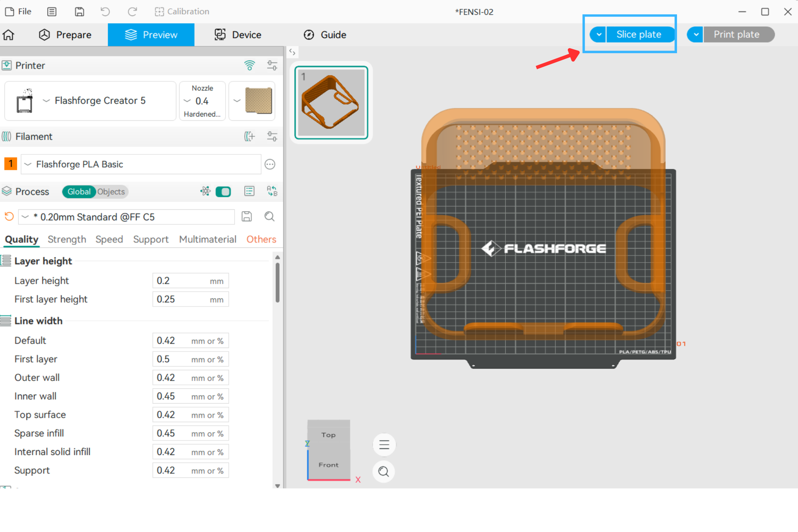This screenshot has height=532, width=798.
Task: Select the Others settings tab
Action: tap(261, 239)
